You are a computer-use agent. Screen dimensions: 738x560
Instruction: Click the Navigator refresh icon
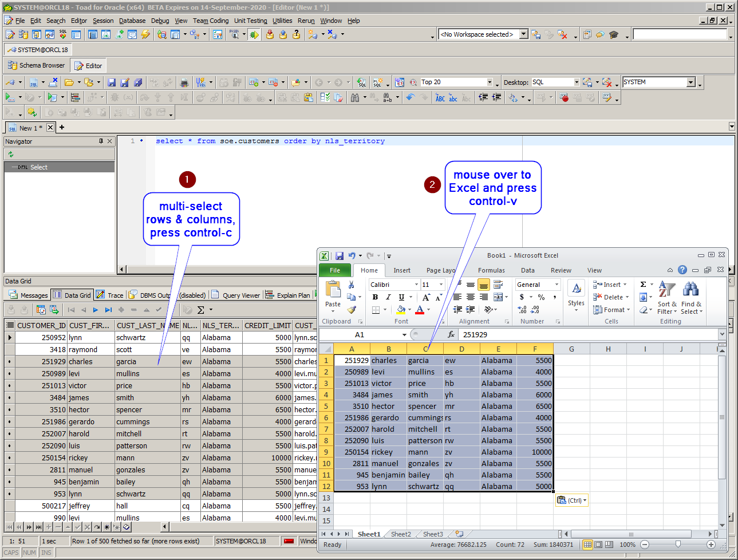(x=11, y=154)
